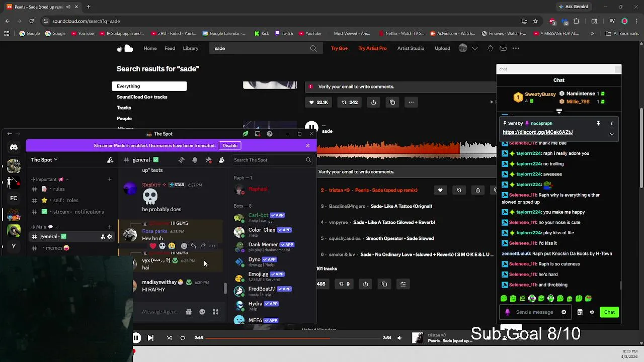644x362 pixels.
Task: Open SoundCloud Feed tab
Action: pos(170,48)
